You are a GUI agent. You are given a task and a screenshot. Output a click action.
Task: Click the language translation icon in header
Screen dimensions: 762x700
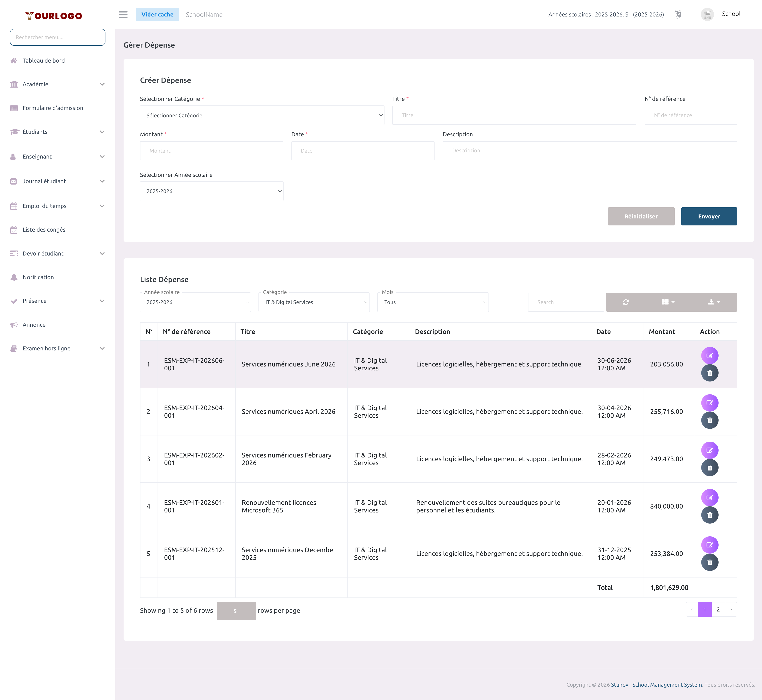pyautogui.click(x=678, y=14)
